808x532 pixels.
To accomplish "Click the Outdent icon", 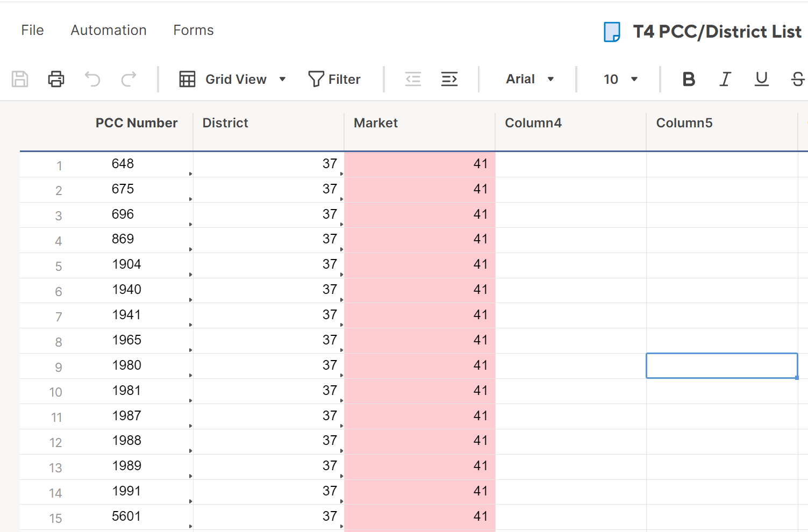I will pyautogui.click(x=413, y=79).
